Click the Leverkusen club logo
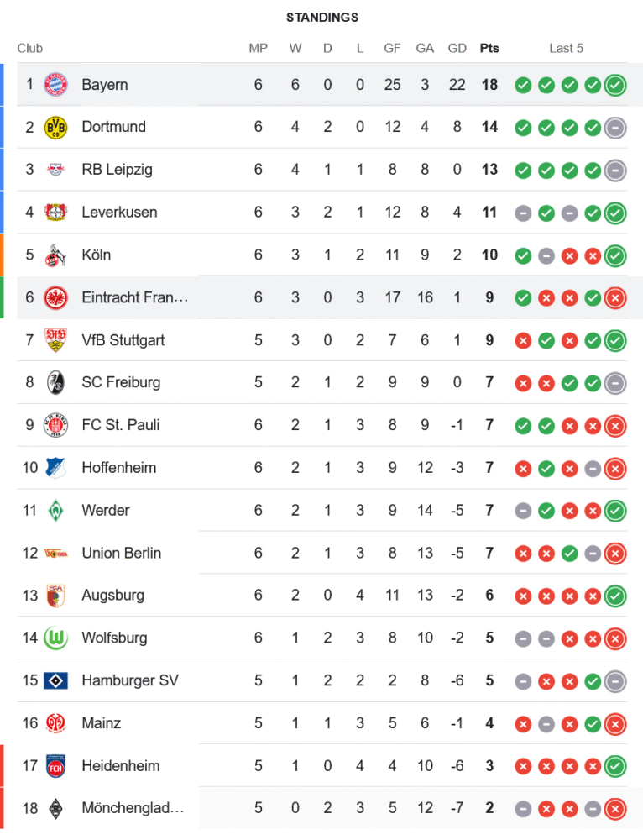Viewport: 643px width, 840px height. (55, 212)
